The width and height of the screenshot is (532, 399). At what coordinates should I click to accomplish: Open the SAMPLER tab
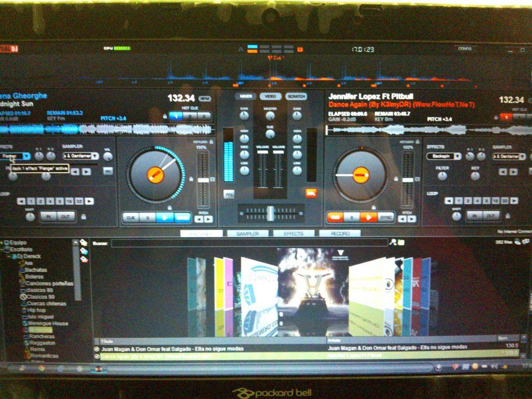pos(248,233)
